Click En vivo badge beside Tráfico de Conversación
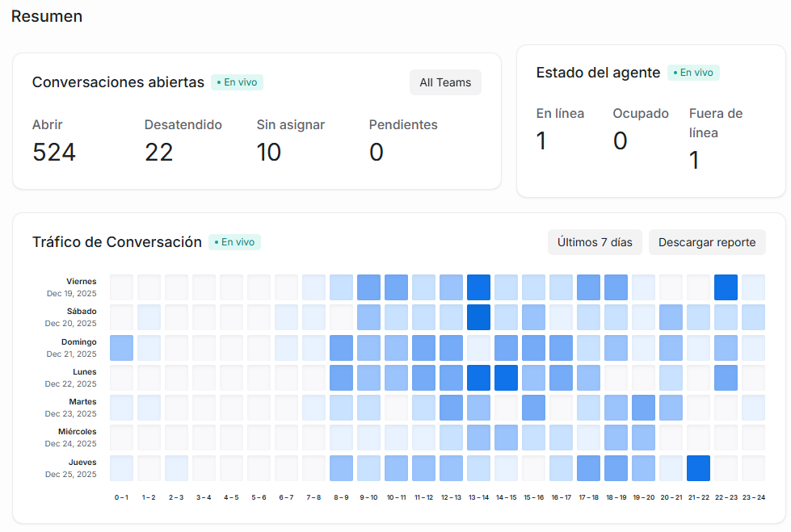Viewport: 791px width, 532px height. point(235,242)
